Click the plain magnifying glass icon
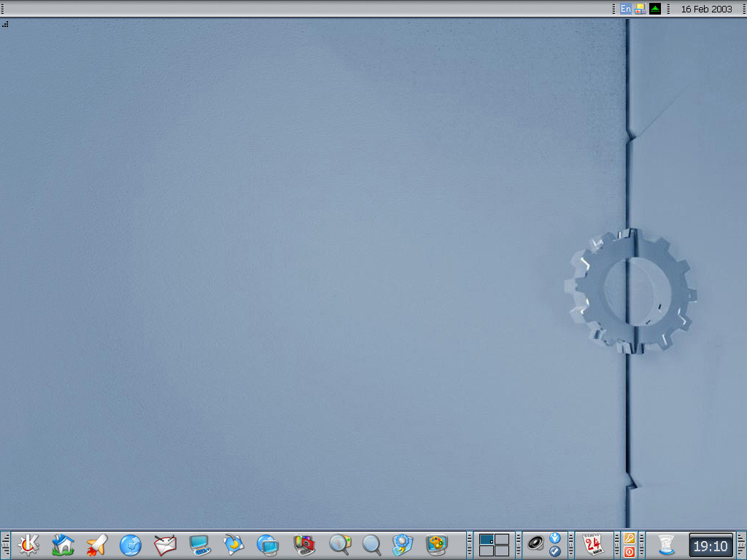The width and height of the screenshot is (747, 560). pos(371,545)
